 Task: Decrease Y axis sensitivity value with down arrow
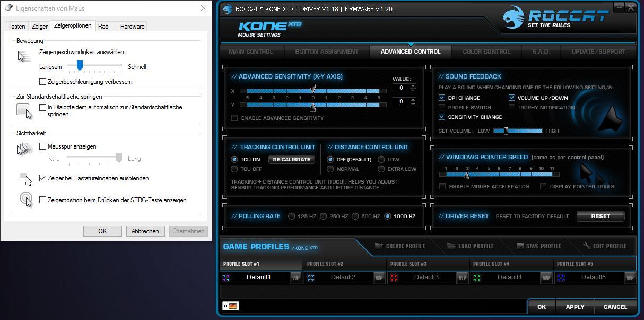click(413, 103)
